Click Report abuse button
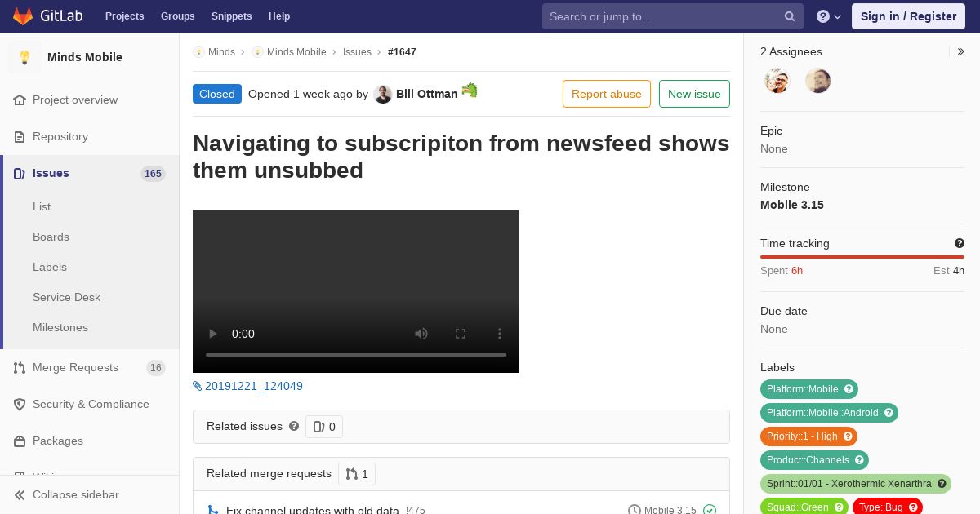 pos(607,94)
